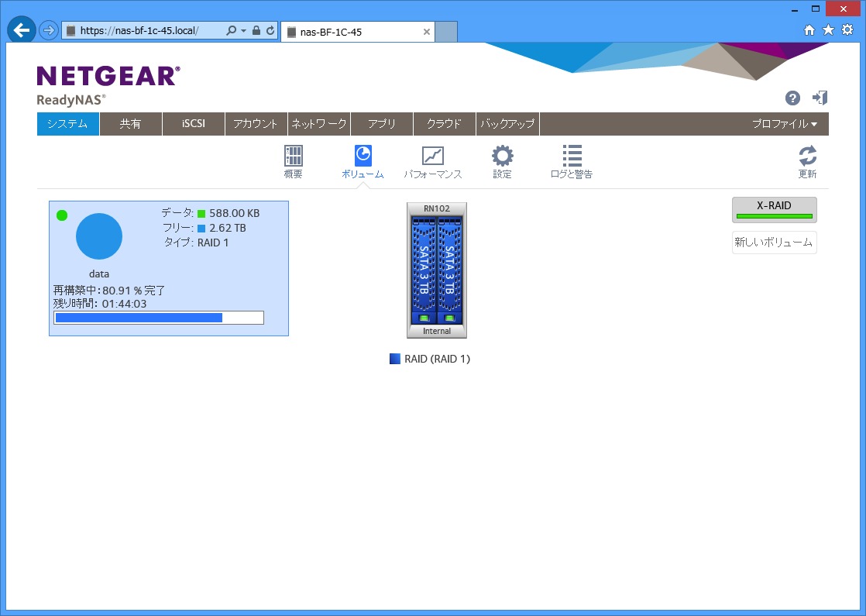This screenshot has height=616, width=866.
Task: Click the 更新 refresh icon
Action: click(x=807, y=157)
